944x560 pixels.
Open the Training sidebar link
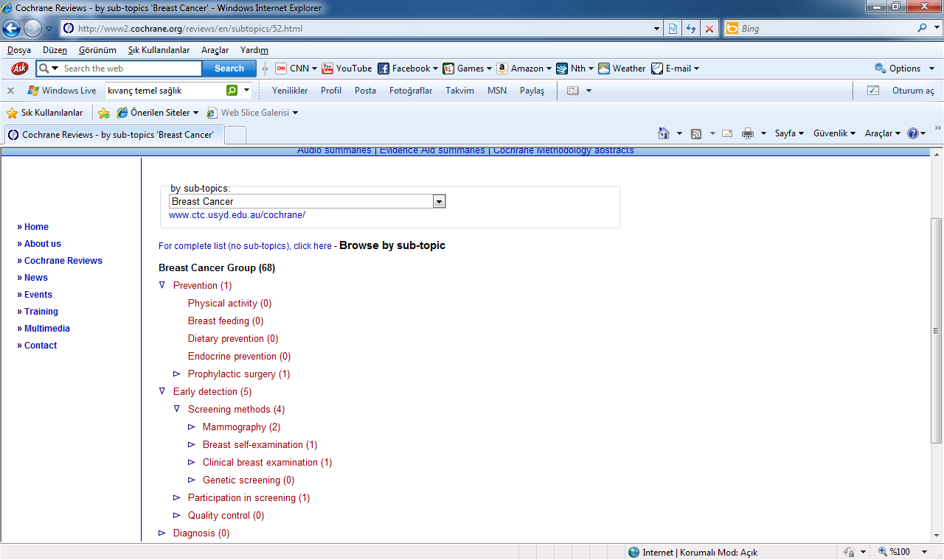(x=41, y=312)
